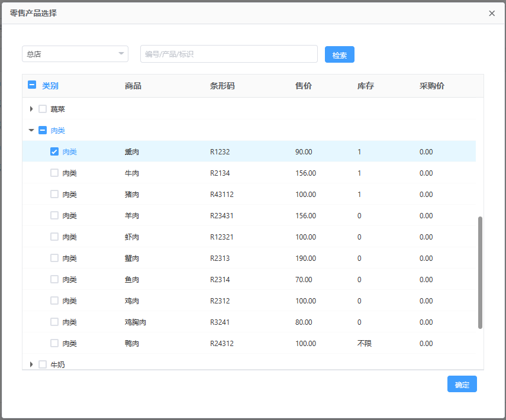Screen dimensions: 506x420
Task: Click the 编号/产品/标识 search field
Action: (228, 54)
